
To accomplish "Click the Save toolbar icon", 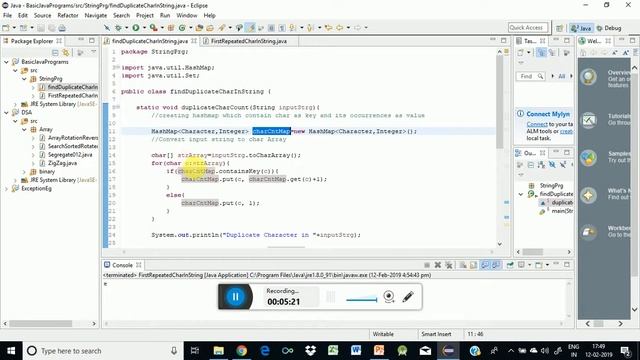I will [x=41, y=28].
